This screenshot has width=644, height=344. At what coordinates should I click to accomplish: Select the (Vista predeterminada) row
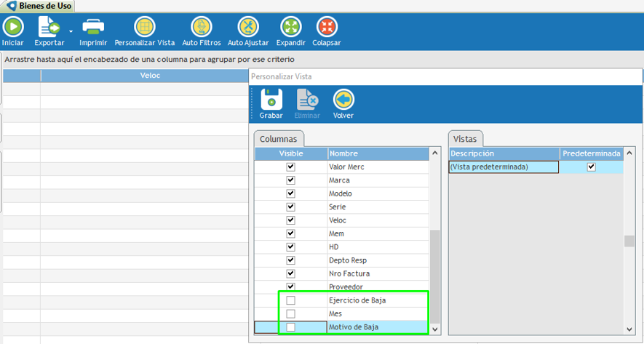click(x=536, y=167)
